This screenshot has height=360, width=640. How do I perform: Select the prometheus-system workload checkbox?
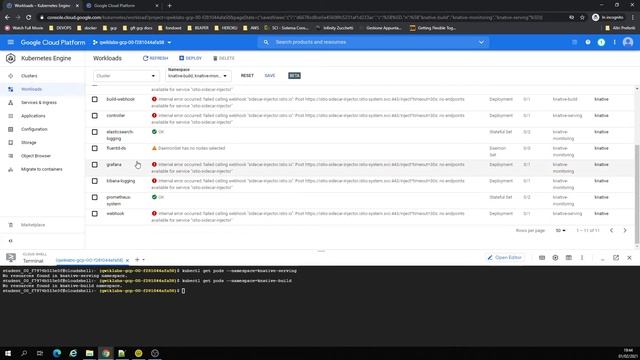[95, 197]
